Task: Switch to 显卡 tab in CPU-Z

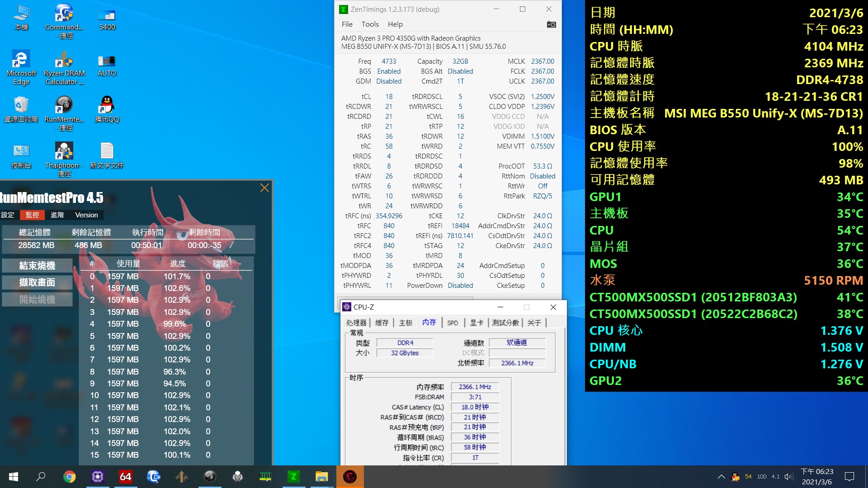Action: [476, 323]
